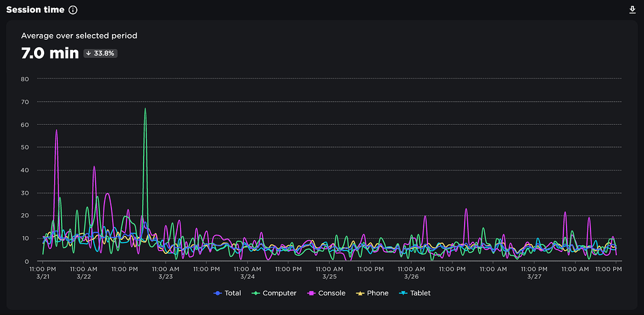Toggle the Phone legend entry
This screenshot has height=315, width=644.
coord(371,293)
